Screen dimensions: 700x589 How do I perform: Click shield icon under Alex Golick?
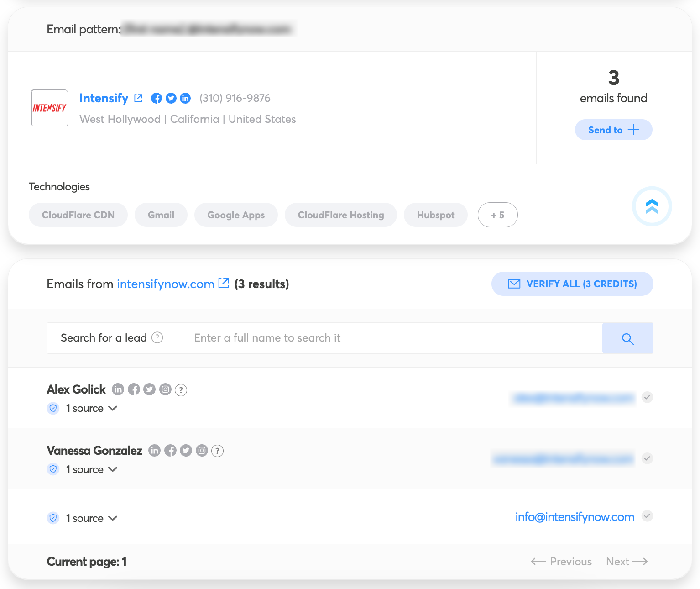click(x=53, y=408)
